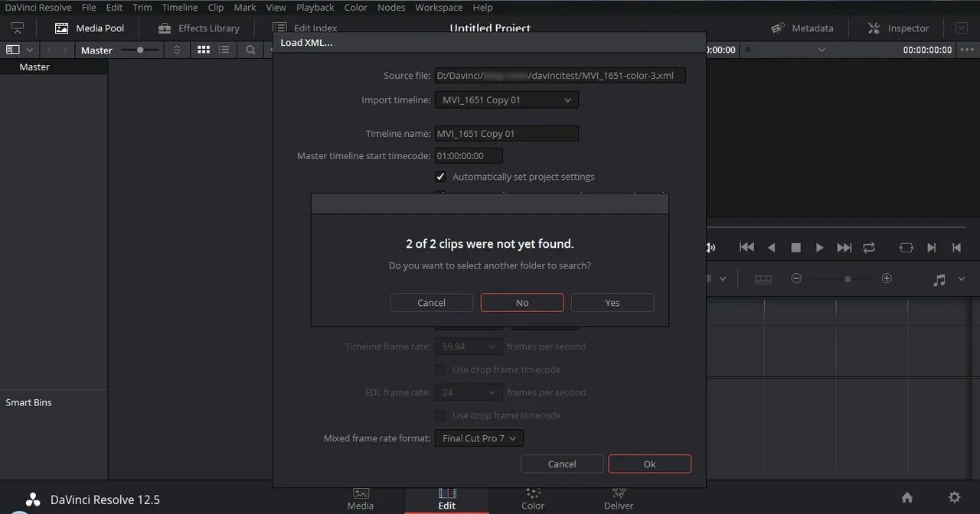
Task: Play viewer in reverse
Action: [772, 247]
